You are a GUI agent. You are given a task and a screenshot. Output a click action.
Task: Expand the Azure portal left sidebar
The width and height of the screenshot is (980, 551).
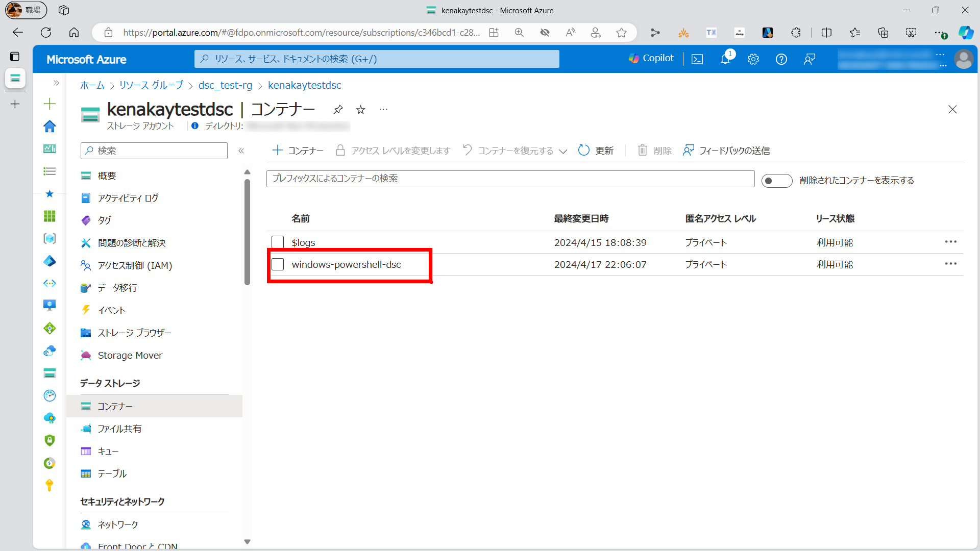coord(56,83)
